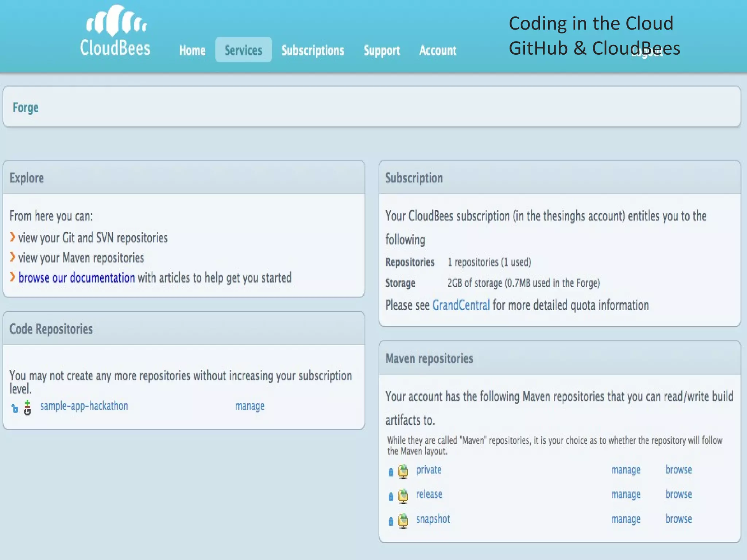
Task: Open the Support tab
Action: click(382, 51)
